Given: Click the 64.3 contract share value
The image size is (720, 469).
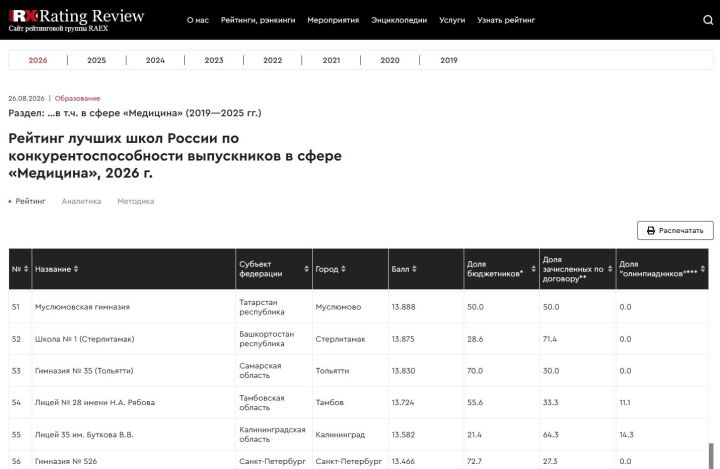Looking at the screenshot, I should 551,435.
